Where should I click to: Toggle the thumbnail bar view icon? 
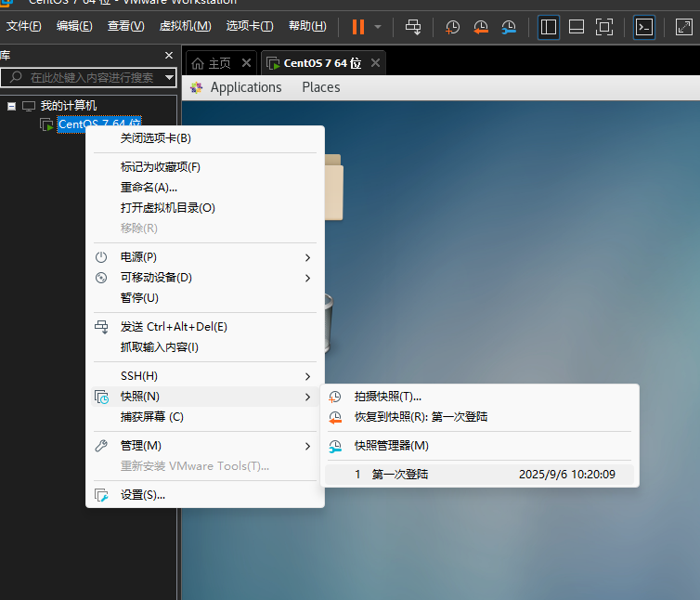[x=577, y=27]
